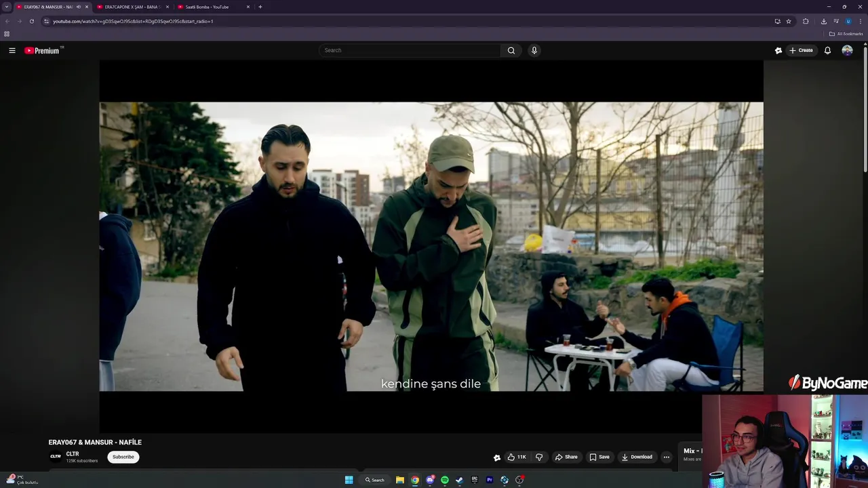Click the sparkle icon left of Create

pyautogui.click(x=778, y=50)
